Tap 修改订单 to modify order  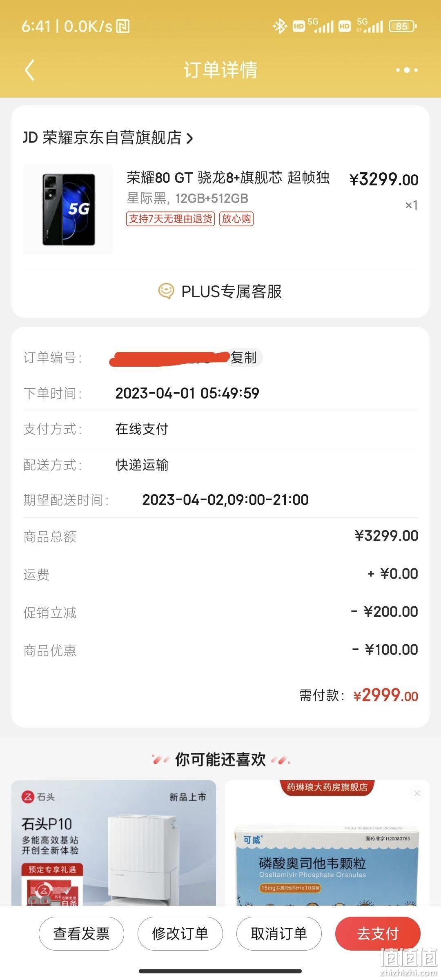point(180,933)
